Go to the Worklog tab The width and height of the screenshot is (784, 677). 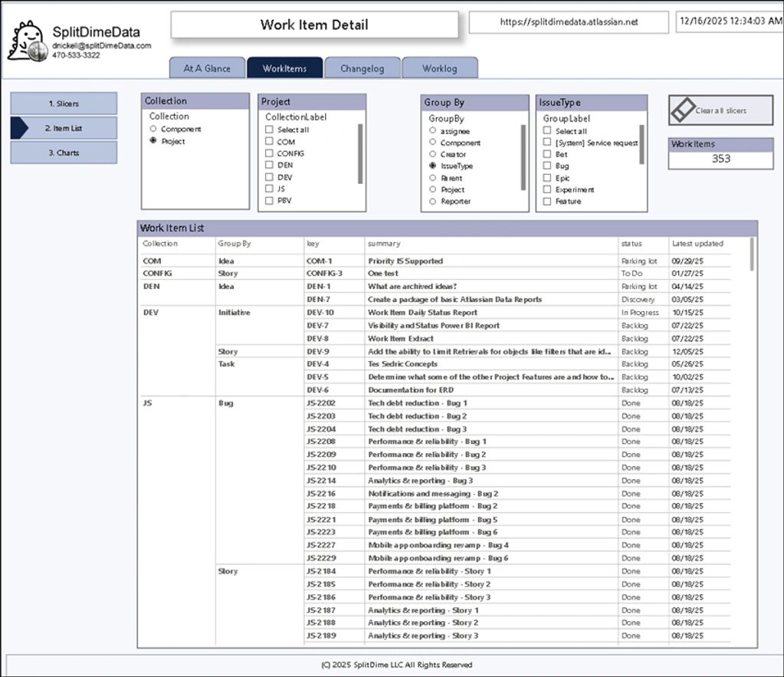(x=440, y=68)
